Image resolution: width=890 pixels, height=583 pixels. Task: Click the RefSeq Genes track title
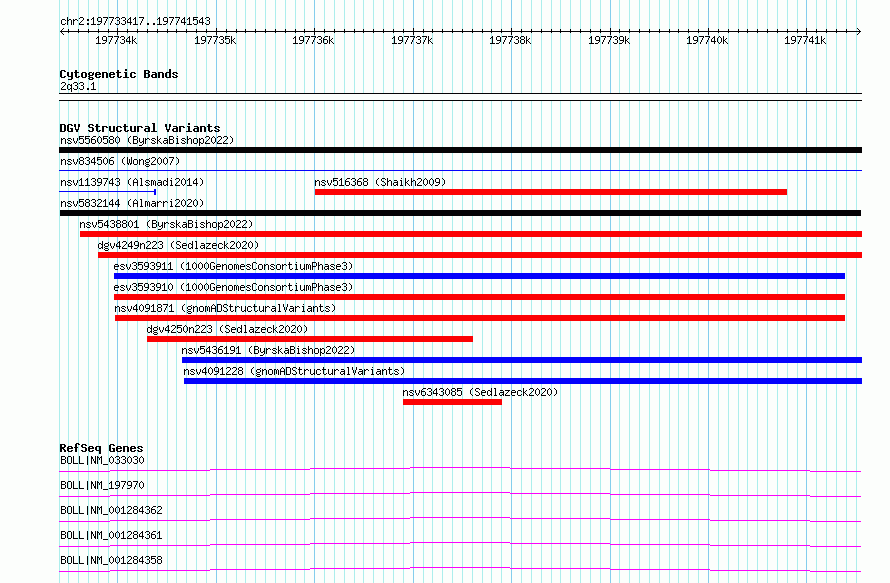tap(101, 448)
